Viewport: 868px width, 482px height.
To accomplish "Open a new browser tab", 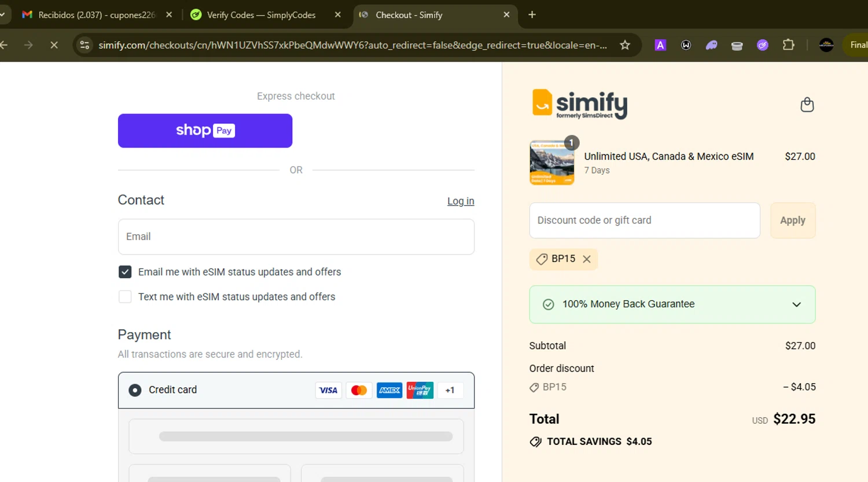I will (x=532, y=15).
